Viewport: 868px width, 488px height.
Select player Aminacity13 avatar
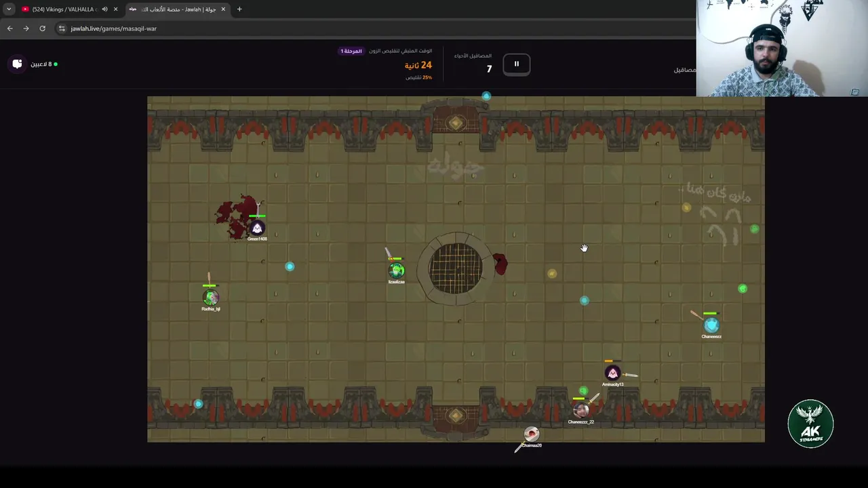(612, 373)
